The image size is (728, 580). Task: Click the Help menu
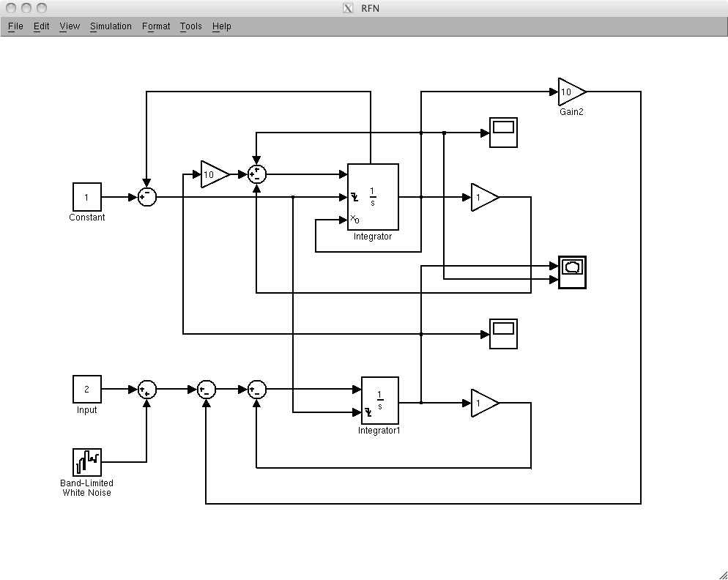click(221, 26)
